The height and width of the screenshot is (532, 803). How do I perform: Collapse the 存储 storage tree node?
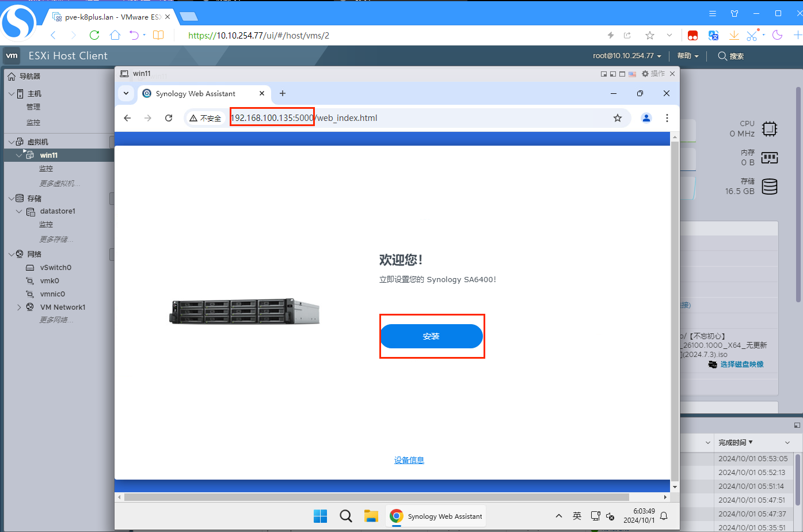tap(12, 198)
